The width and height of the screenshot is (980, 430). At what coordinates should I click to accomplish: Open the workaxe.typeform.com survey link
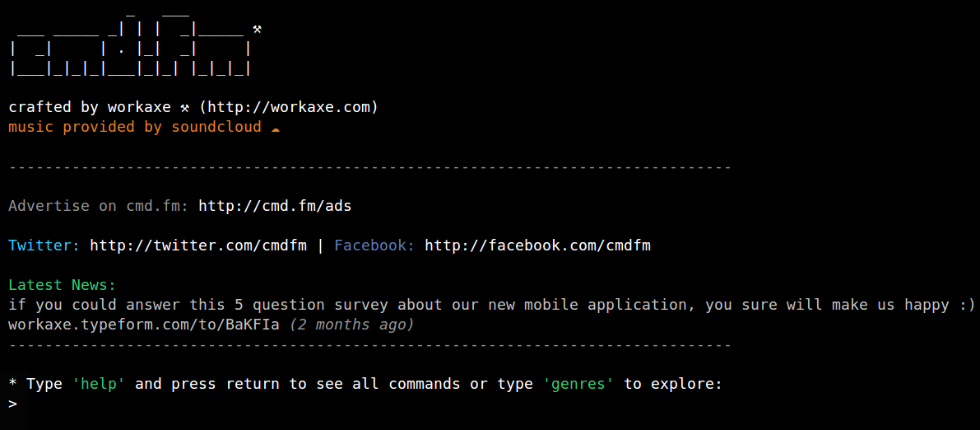(x=143, y=325)
